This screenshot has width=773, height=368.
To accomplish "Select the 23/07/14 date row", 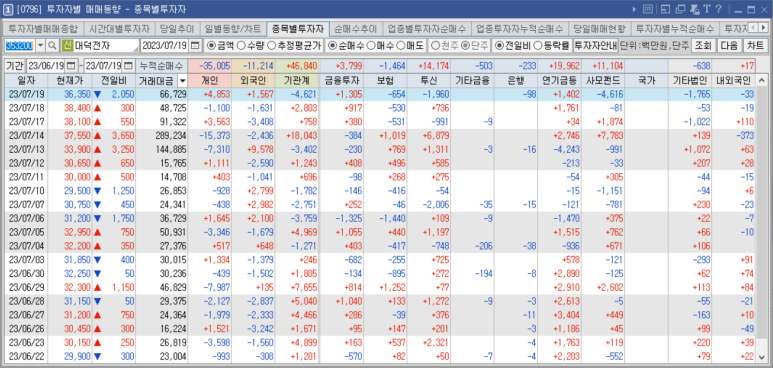I will (x=380, y=135).
